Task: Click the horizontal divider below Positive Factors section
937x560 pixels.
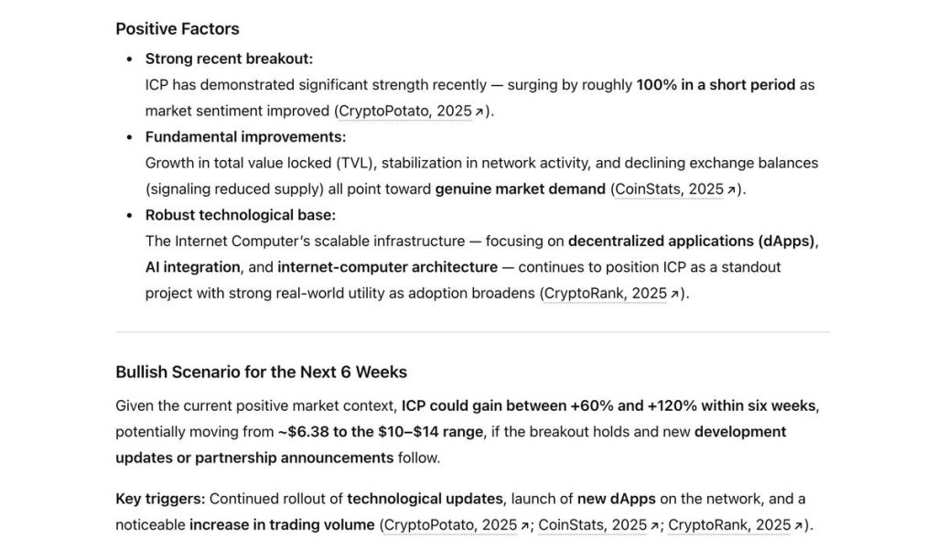Action: tap(472, 331)
